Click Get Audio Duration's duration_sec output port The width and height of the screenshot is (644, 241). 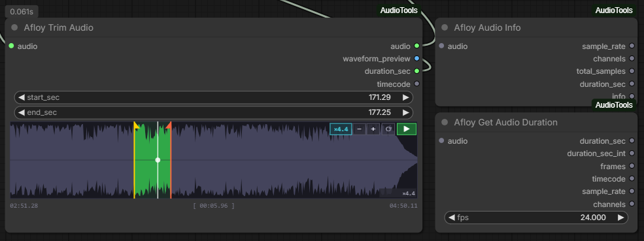(x=632, y=141)
